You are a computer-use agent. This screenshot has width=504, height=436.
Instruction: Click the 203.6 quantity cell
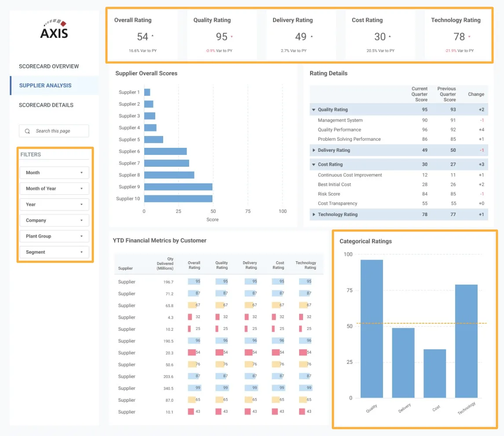168,377
